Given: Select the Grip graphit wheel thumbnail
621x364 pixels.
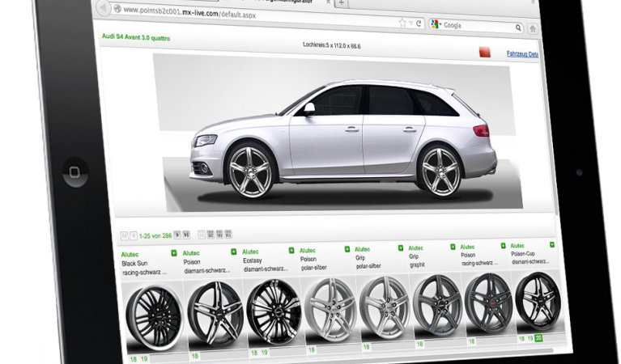Looking at the screenshot, I should (438, 306).
